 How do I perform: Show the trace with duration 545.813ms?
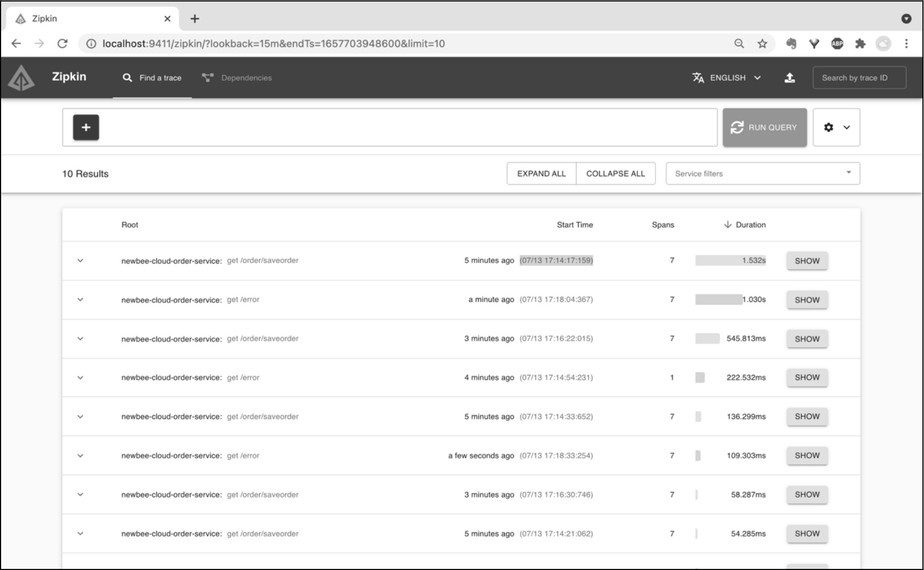[807, 338]
